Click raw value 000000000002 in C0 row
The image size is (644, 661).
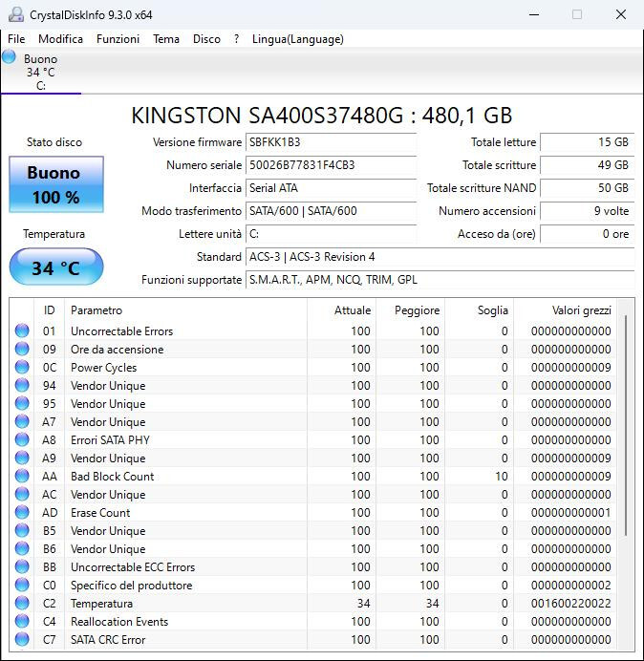(571, 586)
